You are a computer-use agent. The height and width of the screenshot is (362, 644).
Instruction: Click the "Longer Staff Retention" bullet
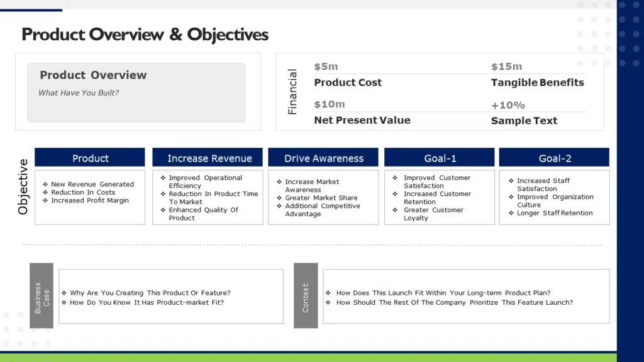point(554,213)
